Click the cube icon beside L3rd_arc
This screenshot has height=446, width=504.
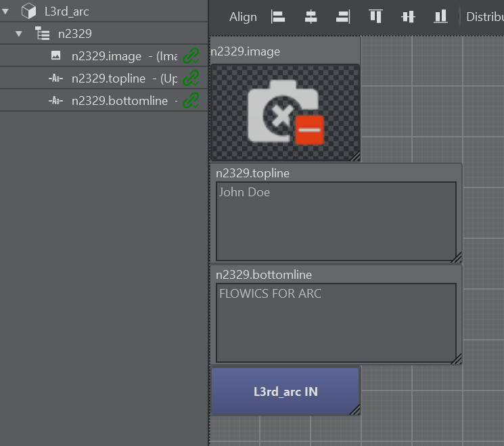pos(28,12)
